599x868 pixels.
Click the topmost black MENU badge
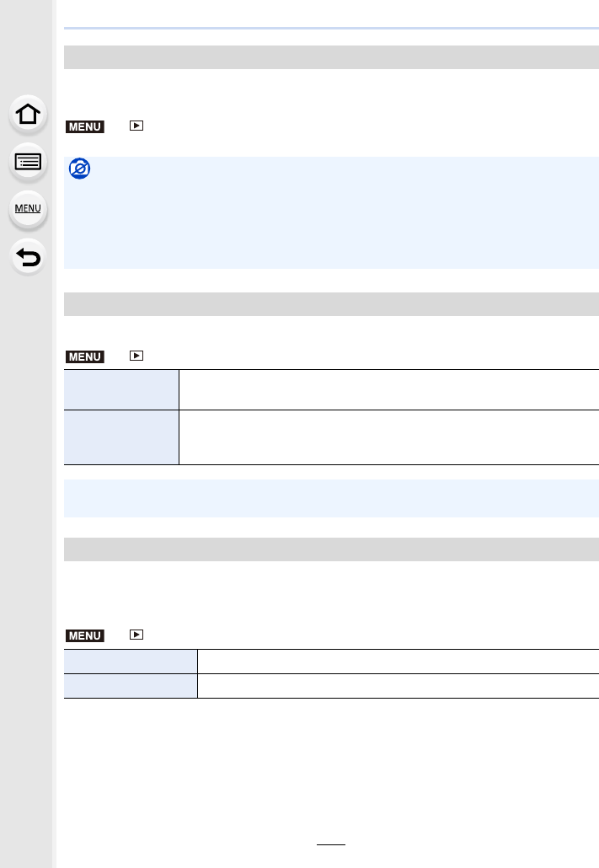[x=85, y=126]
